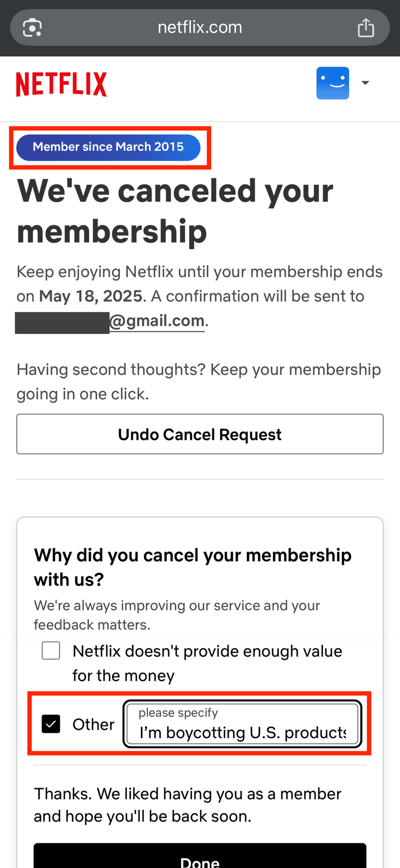This screenshot has width=400, height=868.
Task: Tap the Having second thoughts text
Action: (199, 382)
